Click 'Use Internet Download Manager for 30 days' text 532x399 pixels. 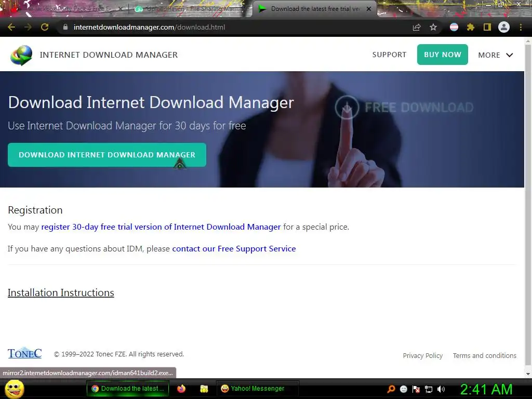click(127, 126)
